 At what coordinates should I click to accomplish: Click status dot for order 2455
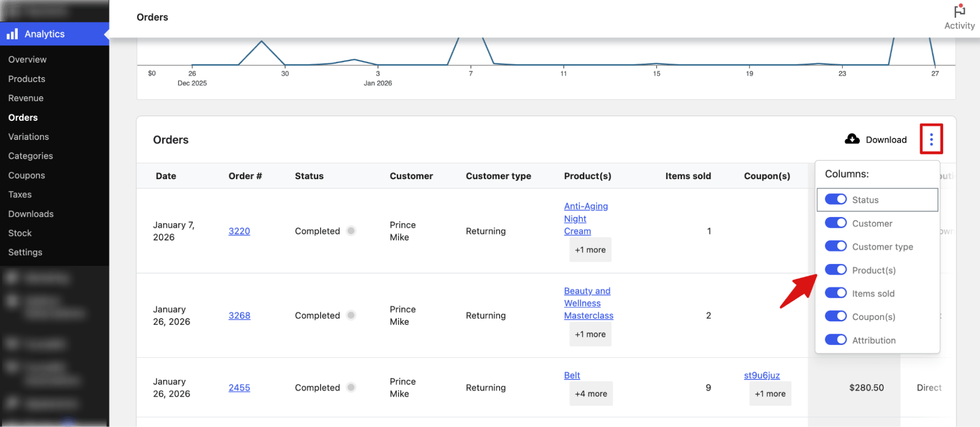click(x=351, y=387)
